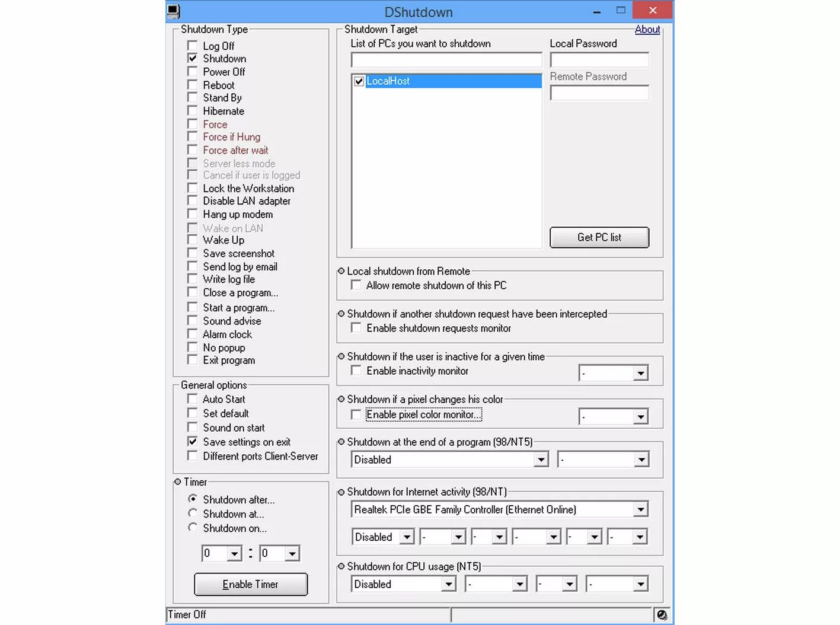Check Send log by email
840x625 pixels.
(x=192, y=266)
